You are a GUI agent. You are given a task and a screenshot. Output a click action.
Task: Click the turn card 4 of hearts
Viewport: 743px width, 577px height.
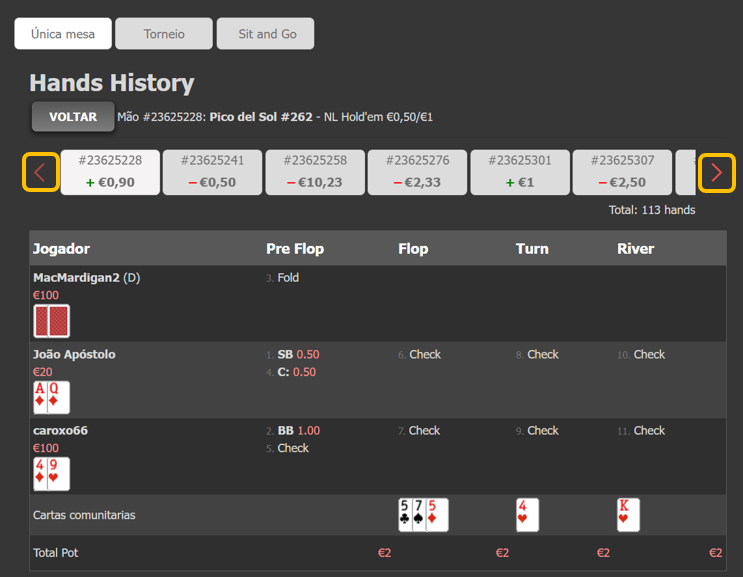pos(527,515)
